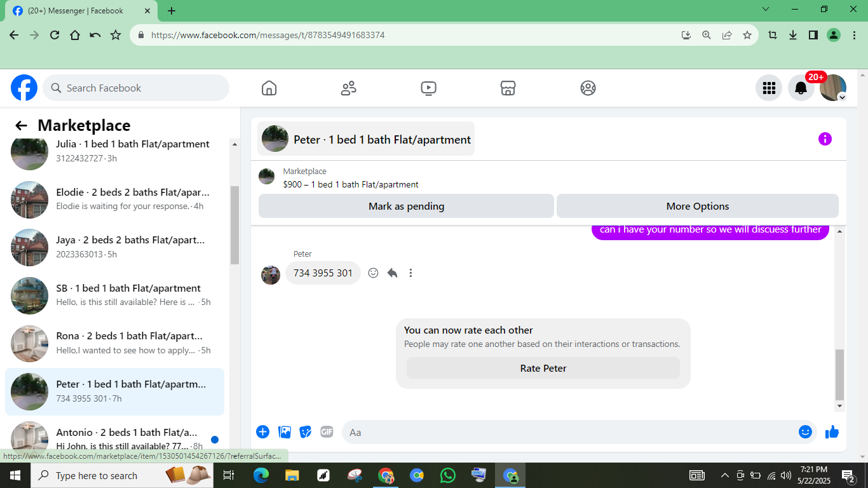Viewport: 868px width, 488px height.
Task: Click the browser address bar URL
Action: click(x=268, y=36)
